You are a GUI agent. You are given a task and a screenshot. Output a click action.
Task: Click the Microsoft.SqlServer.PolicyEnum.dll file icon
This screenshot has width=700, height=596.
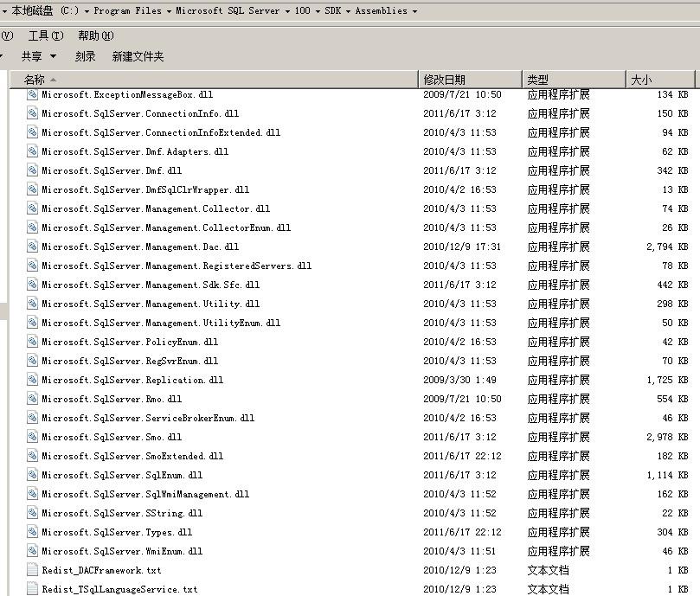32,342
